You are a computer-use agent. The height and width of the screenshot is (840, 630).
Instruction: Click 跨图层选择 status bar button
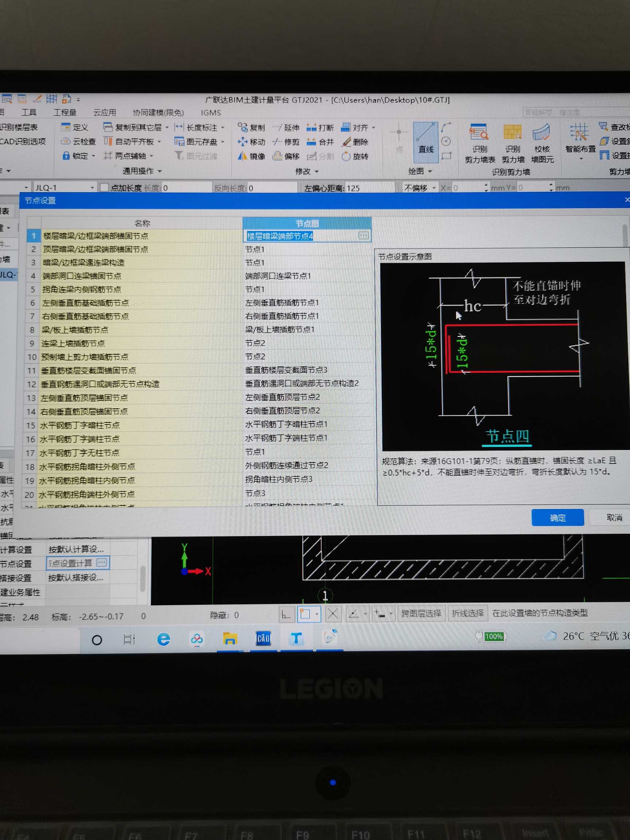tap(421, 613)
